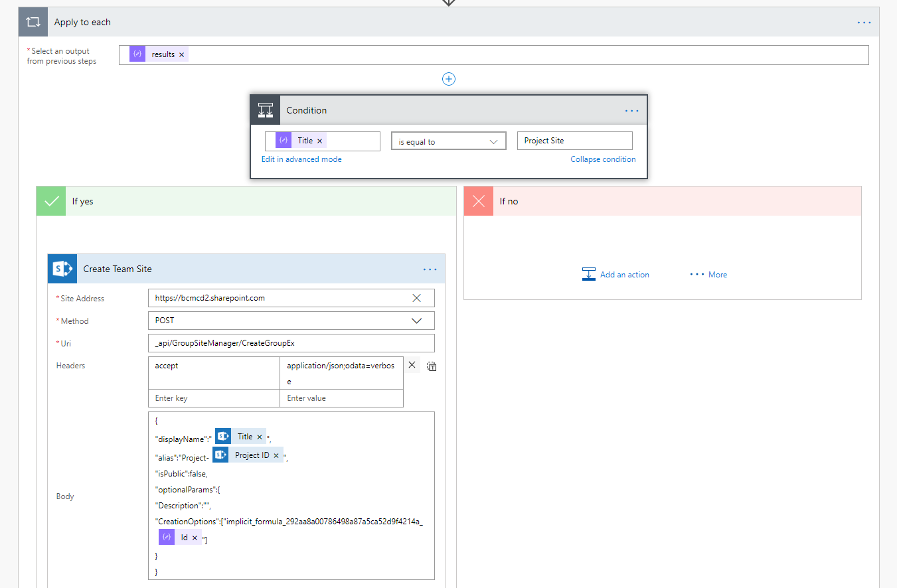Click the Uri input field

[x=291, y=344]
